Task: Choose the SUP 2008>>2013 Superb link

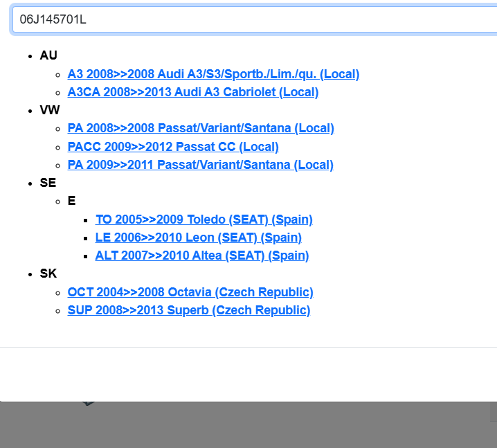Action: (188, 310)
